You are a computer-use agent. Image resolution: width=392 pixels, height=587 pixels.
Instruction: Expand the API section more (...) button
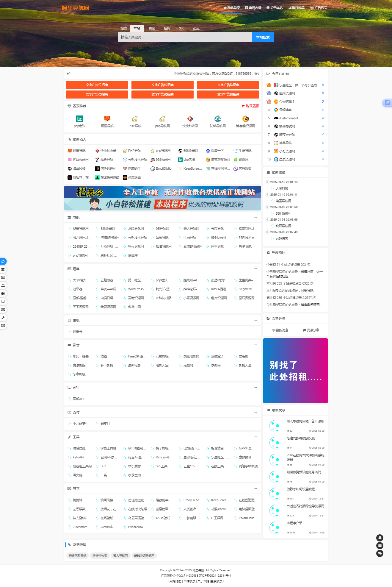pyautogui.click(x=255, y=388)
